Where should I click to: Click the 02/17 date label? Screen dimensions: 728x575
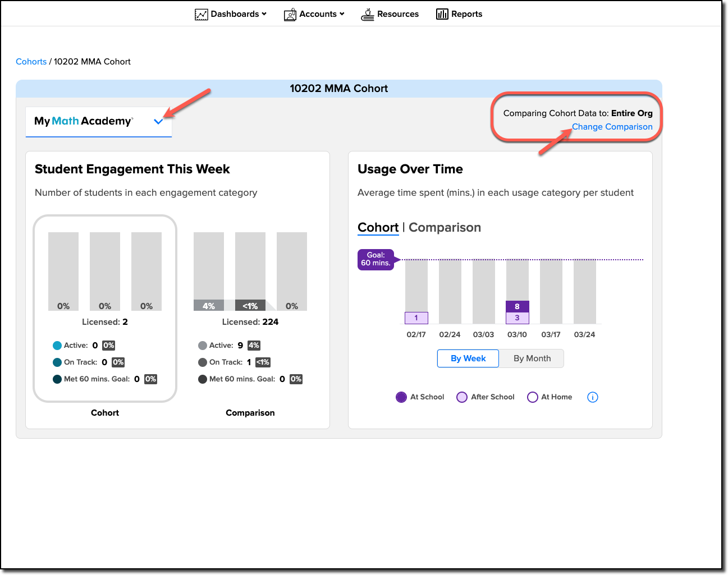coord(416,334)
